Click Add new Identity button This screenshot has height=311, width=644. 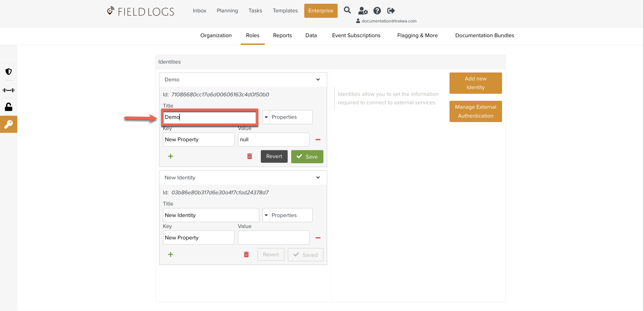point(475,83)
